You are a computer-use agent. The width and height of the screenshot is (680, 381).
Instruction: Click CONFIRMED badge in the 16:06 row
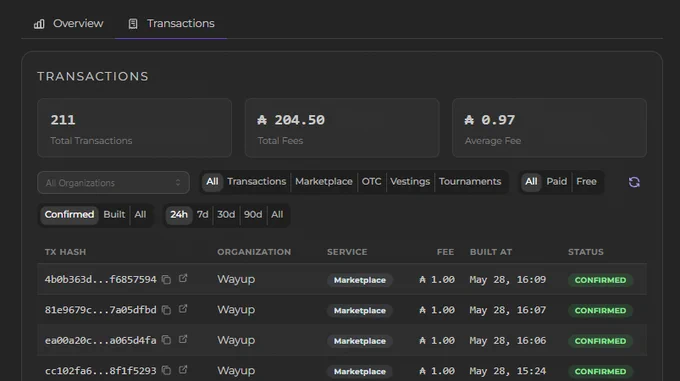tap(600, 341)
